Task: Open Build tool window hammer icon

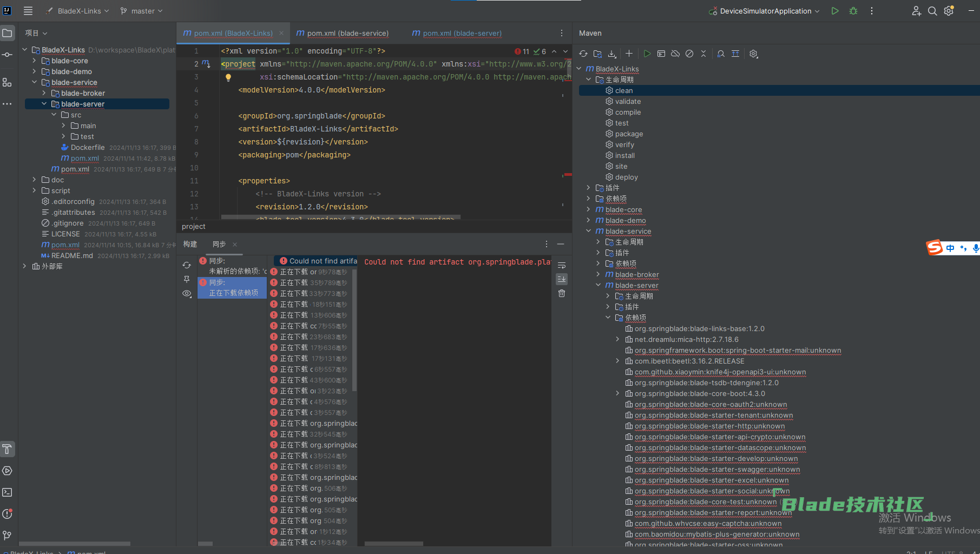Action: (7, 449)
